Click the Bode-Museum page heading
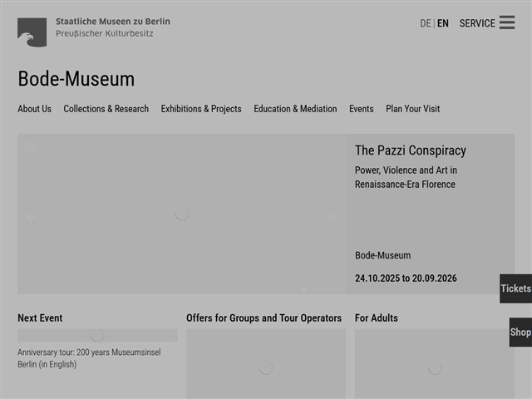Image resolution: width=532 pixels, height=399 pixels. (x=76, y=79)
